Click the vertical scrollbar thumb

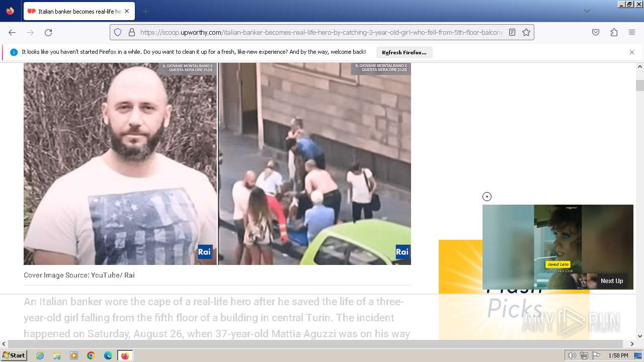640,85
